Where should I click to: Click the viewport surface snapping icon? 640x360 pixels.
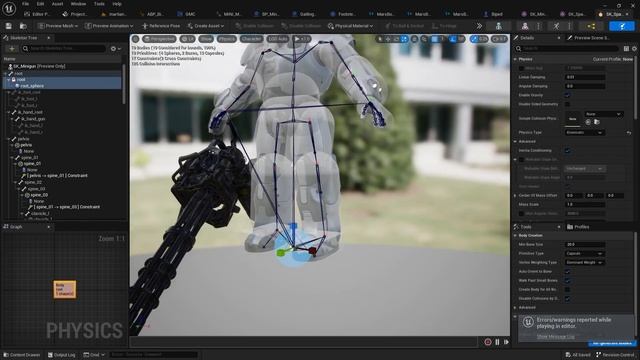(424, 39)
